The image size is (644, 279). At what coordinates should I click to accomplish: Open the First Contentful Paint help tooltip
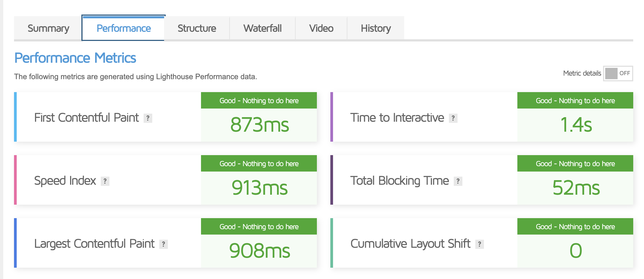[x=148, y=118]
